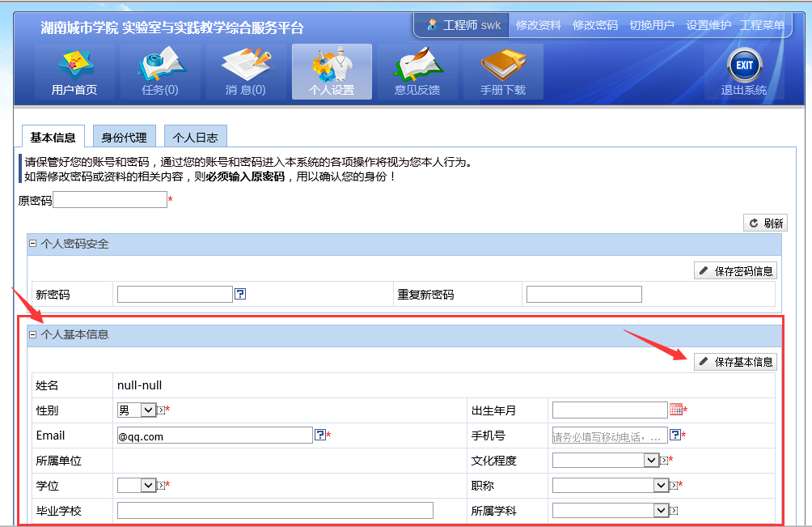
Task: Collapse the 个人基本信息 section
Action: pyautogui.click(x=33, y=334)
